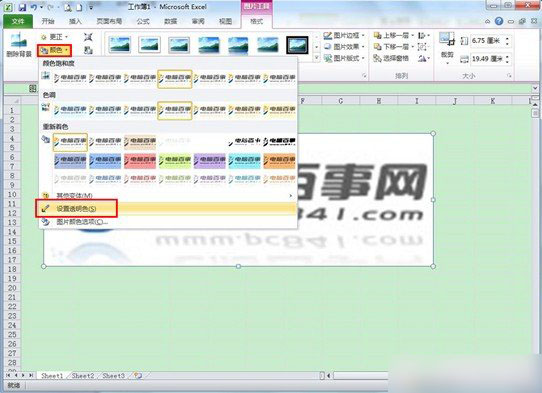Choose 设置透明色 set transparent color
This screenshot has height=393, width=542.
tap(167, 209)
